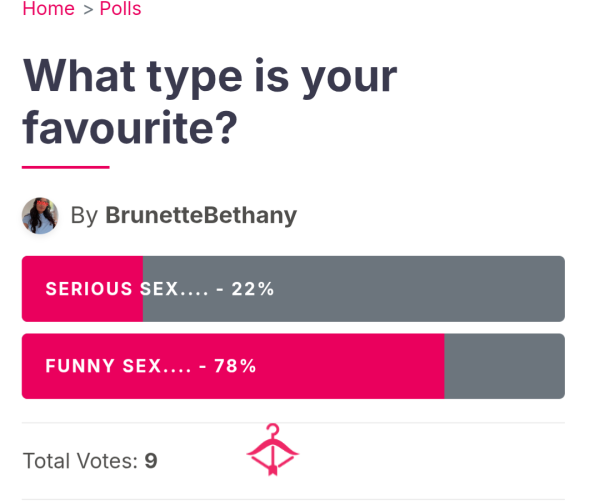Click the grey remainder of Serious bar

pyautogui.click(x=354, y=289)
